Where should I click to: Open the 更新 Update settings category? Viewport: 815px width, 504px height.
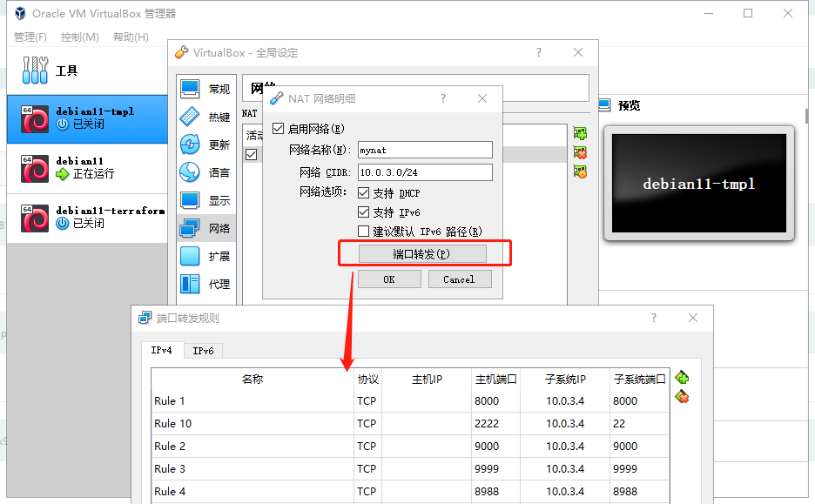click(x=190, y=144)
